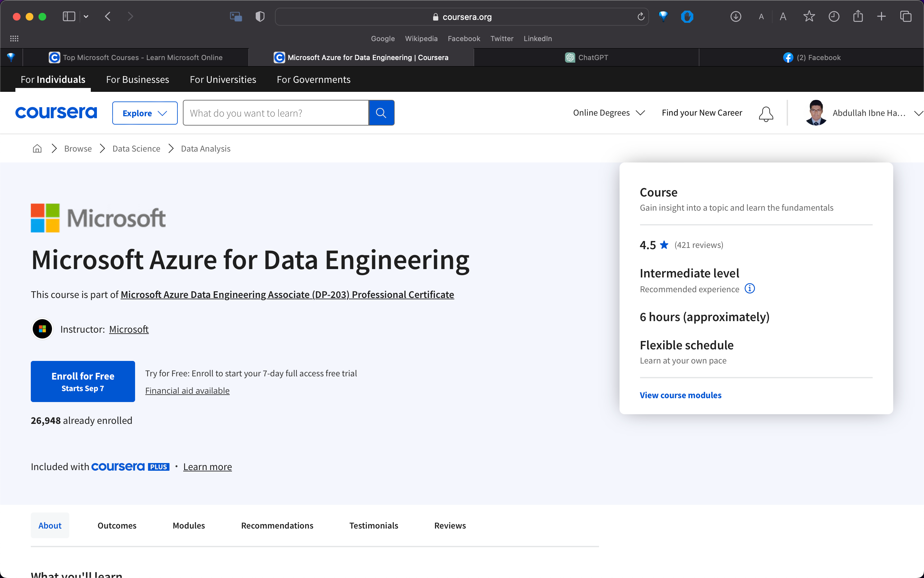Select the Outcomes section tab
This screenshot has width=924, height=578.
pos(117,525)
